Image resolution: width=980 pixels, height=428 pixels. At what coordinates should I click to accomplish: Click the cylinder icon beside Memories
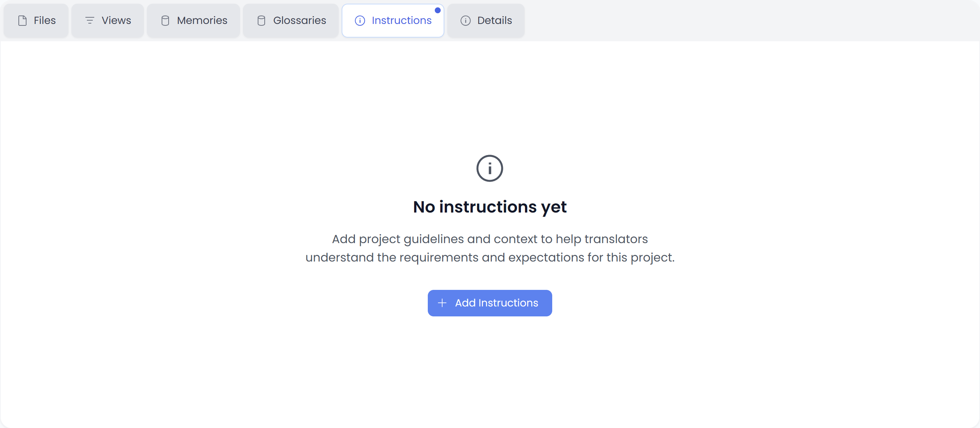pyautogui.click(x=165, y=21)
